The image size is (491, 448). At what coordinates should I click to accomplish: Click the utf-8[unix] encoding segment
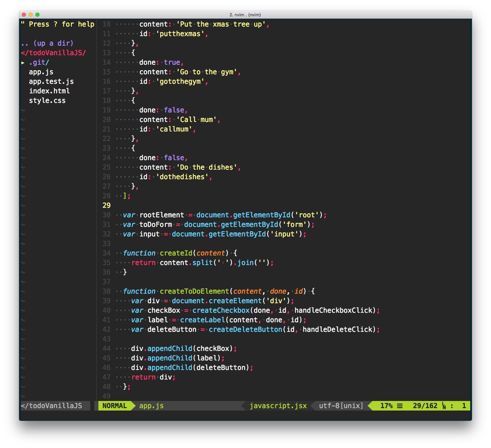pos(341,406)
